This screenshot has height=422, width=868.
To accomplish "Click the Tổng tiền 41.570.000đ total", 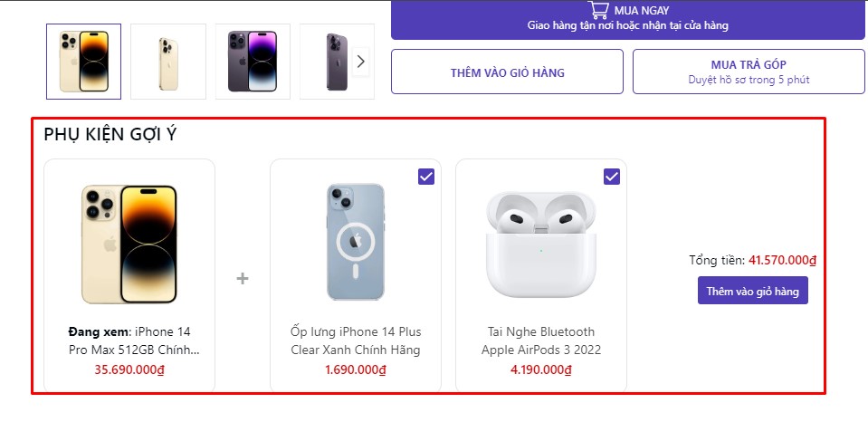I will pos(752,261).
